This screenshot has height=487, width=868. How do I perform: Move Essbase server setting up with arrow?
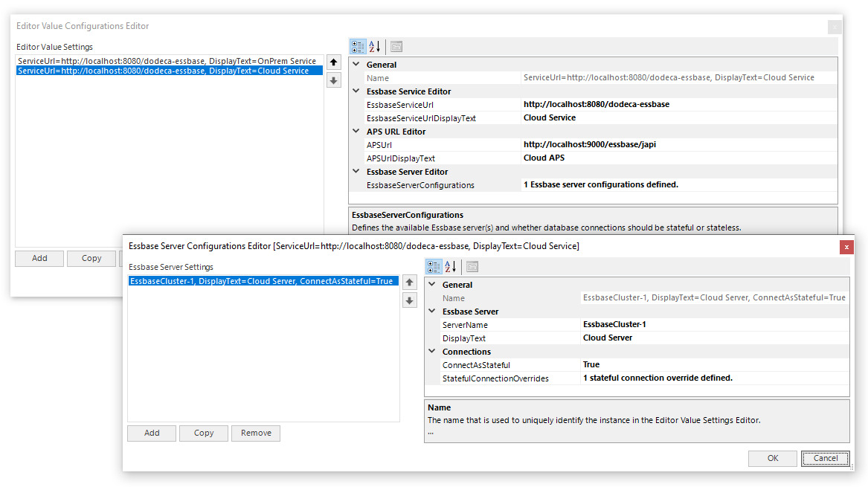(x=409, y=283)
